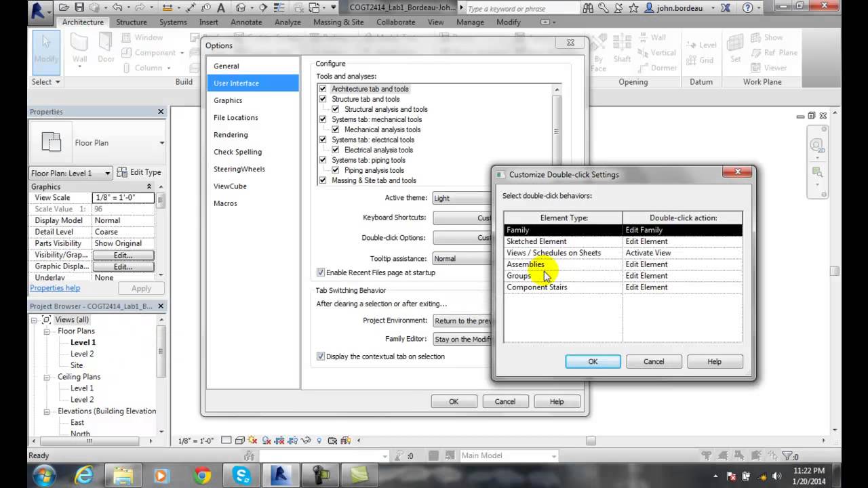868x488 pixels.
Task: Click the Default 3D View house icon
Action: tap(242, 8)
